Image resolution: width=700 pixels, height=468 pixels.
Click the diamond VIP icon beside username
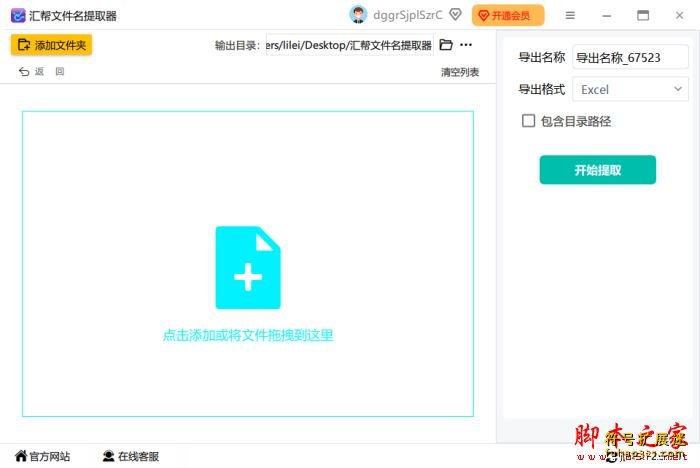tap(455, 15)
